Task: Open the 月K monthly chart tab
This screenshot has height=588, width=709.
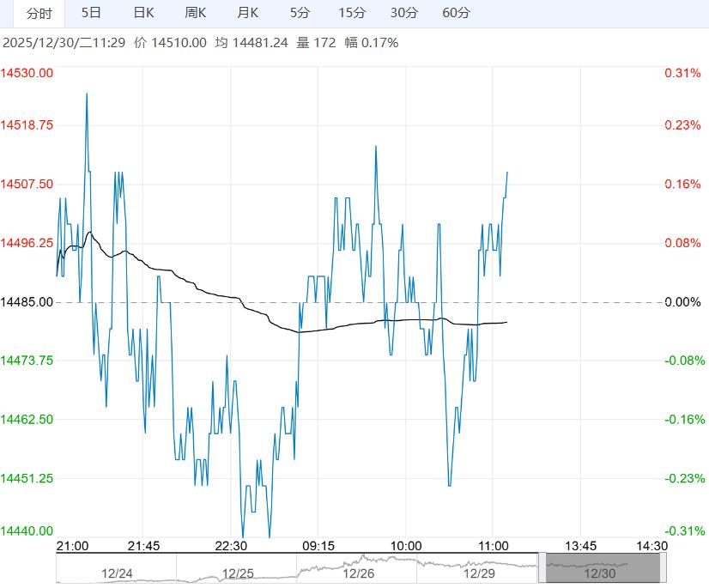Action: 248,13
